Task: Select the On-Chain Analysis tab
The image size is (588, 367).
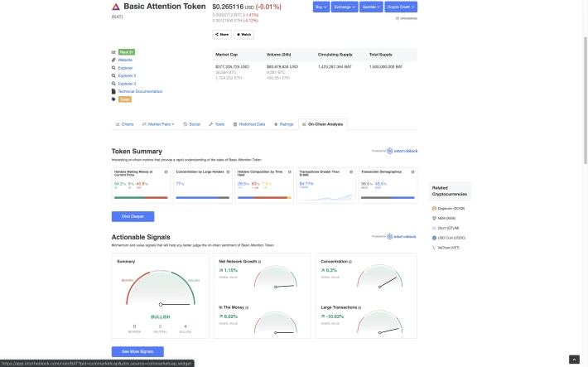Action: click(x=322, y=124)
